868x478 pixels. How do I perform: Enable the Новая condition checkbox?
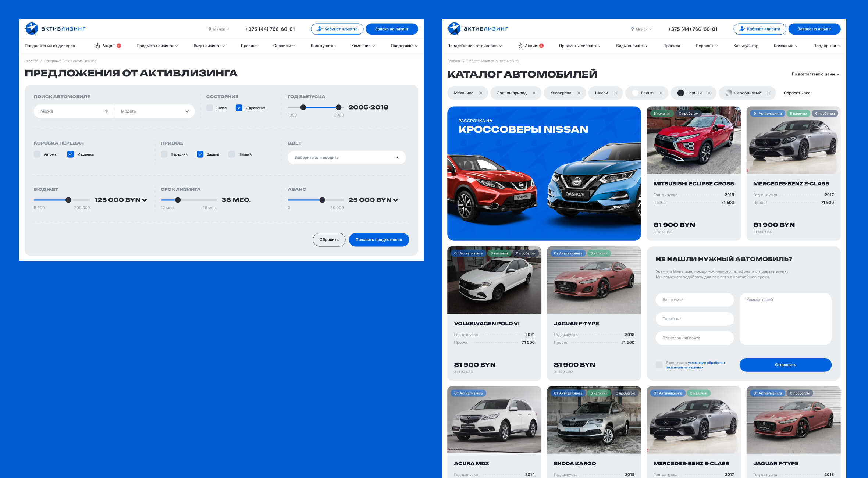click(210, 108)
